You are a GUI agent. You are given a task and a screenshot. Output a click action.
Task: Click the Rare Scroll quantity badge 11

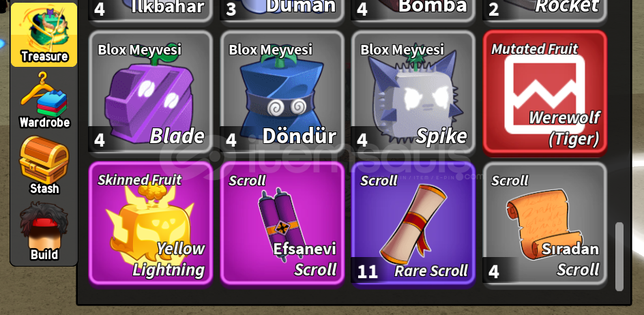[x=368, y=271]
